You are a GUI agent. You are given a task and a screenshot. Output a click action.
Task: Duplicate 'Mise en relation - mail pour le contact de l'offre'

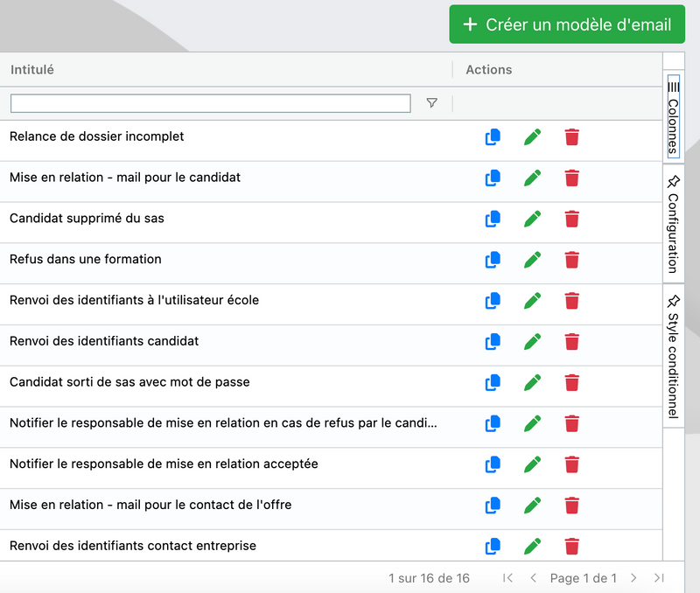493,506
